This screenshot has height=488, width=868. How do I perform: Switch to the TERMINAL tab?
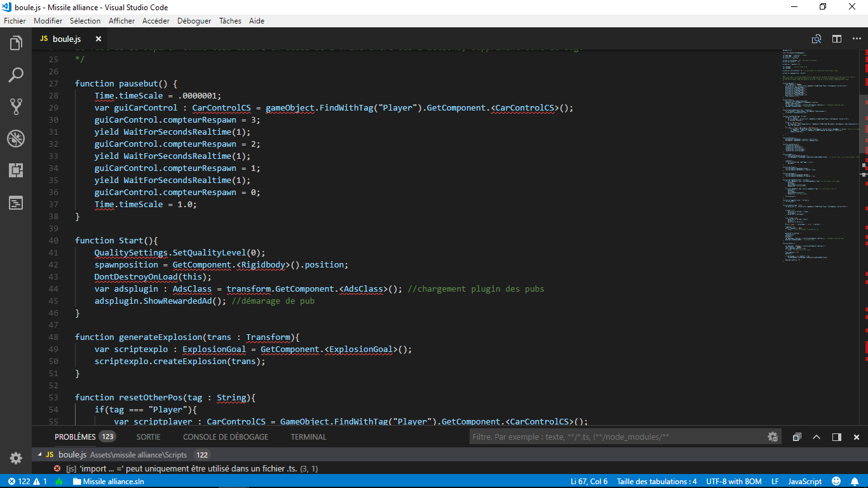(308, 437)
